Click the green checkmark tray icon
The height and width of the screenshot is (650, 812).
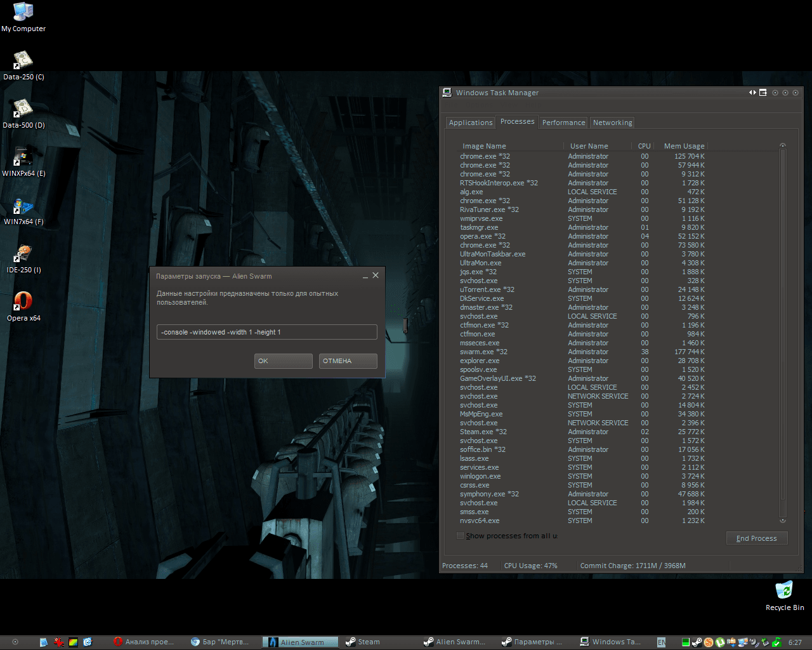coord(777,642)
